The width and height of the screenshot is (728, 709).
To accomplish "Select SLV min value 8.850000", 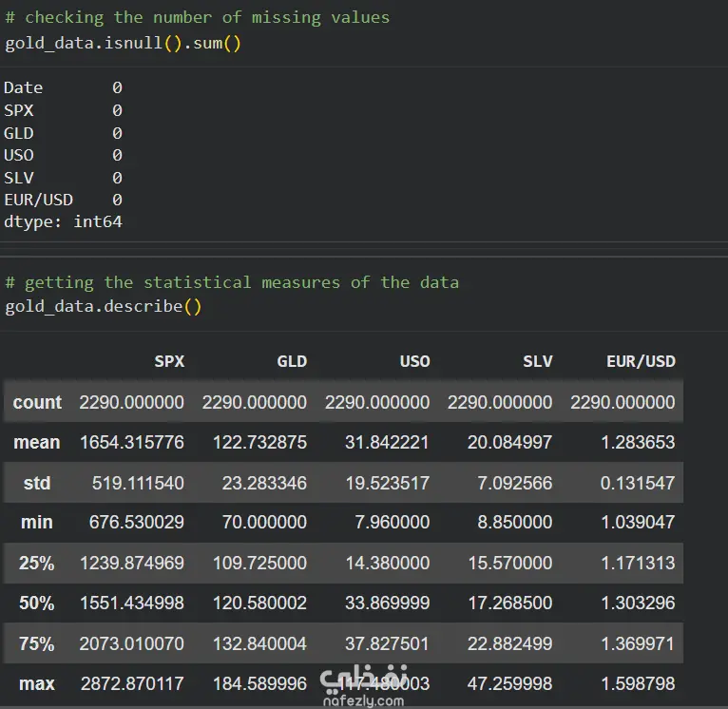I will click(x=515, y=523).
